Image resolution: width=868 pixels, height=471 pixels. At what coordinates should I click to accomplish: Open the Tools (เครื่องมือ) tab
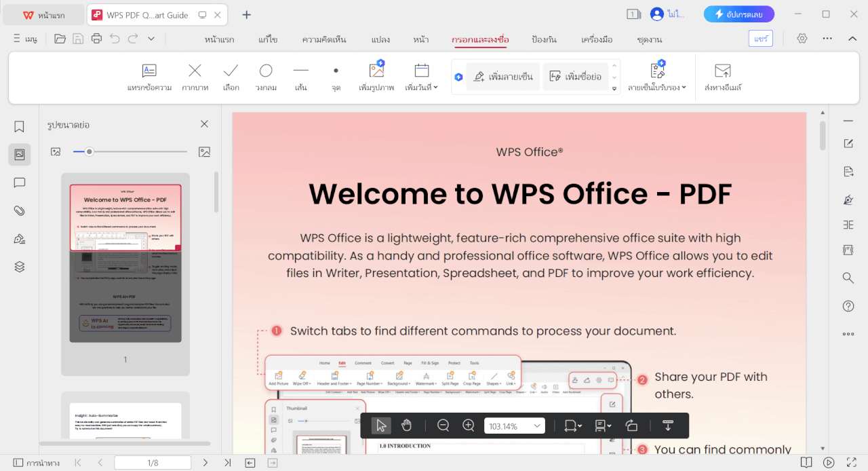point(597,39)
